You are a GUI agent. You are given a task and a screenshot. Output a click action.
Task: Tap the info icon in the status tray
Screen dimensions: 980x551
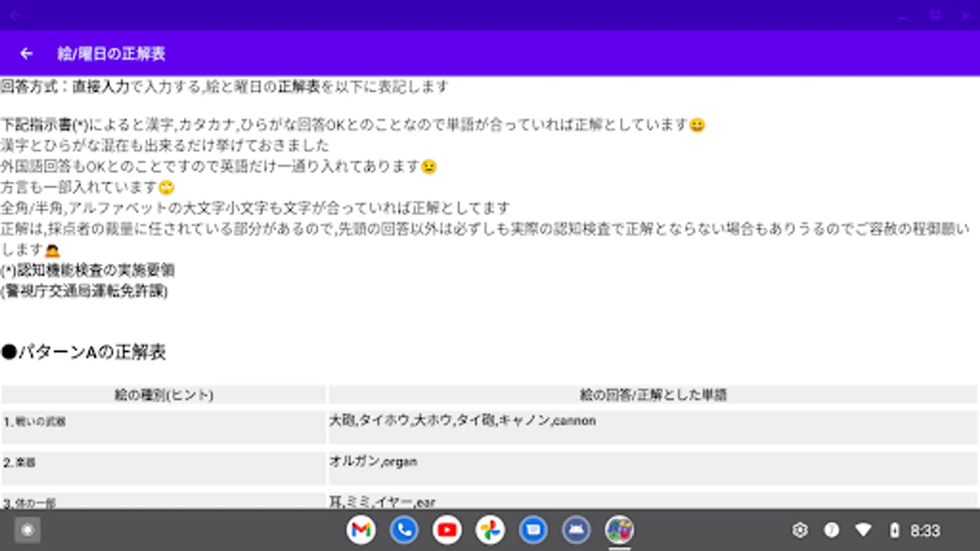tap(832, 530)
